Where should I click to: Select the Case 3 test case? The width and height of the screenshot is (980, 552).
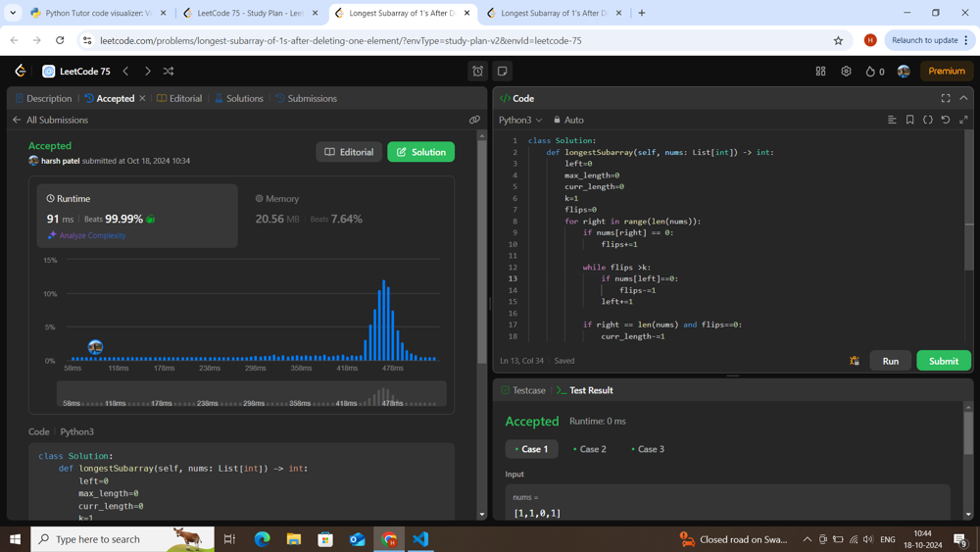point(648,449)
